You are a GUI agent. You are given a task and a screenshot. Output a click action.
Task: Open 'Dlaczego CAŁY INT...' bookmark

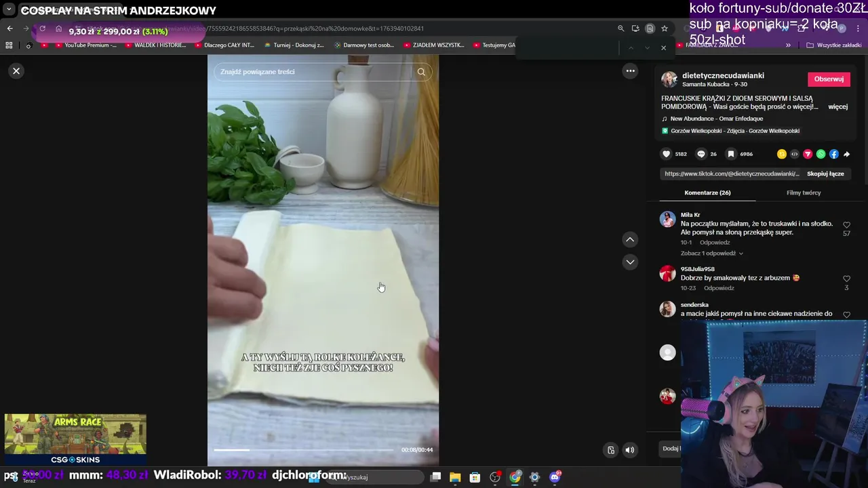[x=224, y=45]
